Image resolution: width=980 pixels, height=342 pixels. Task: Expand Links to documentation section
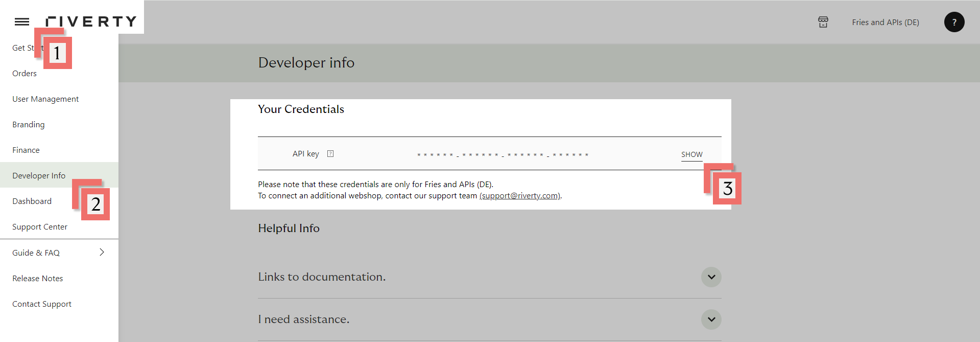click(x=711, y=277)
